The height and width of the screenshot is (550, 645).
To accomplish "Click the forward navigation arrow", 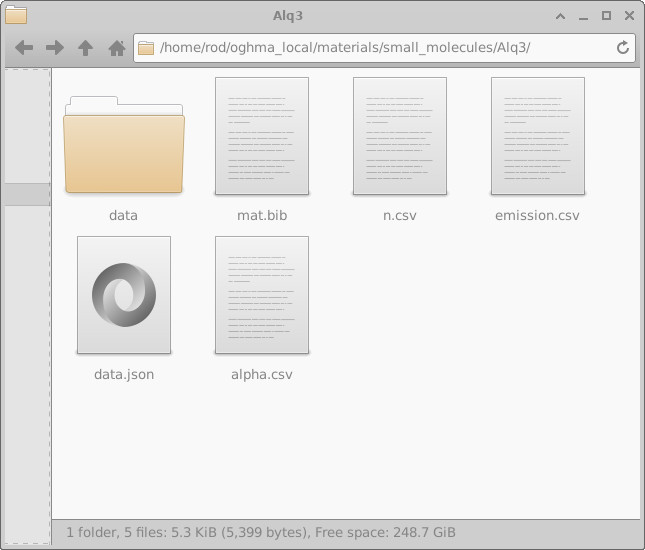I will (55, 48).
